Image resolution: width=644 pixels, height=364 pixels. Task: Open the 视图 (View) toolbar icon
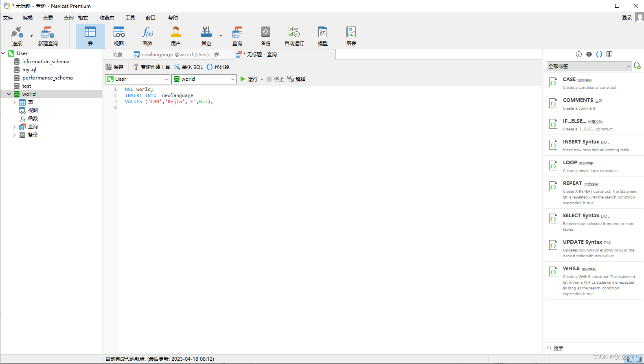119,36
